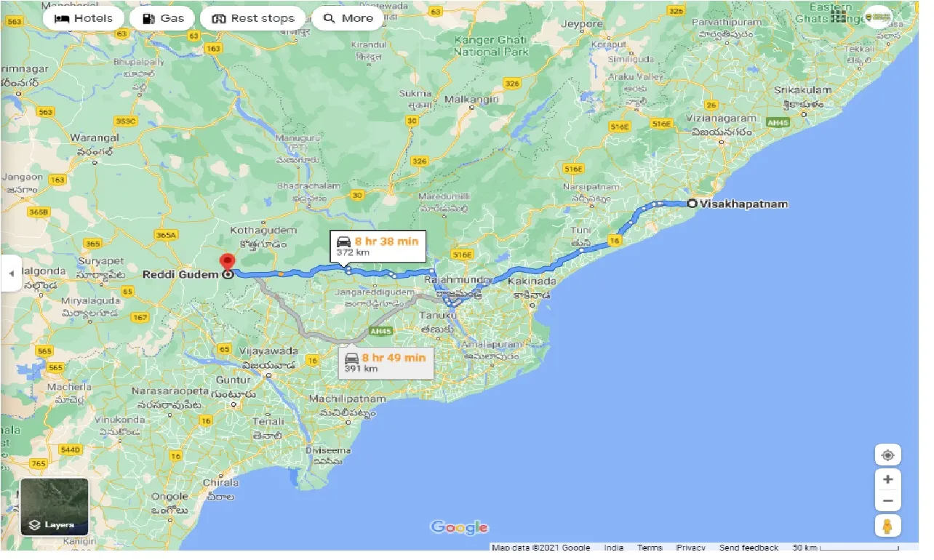Viewport: 934px width, 560px height.
Task: Toggle the Rest stops filter chip
Action: click(x=252, y=17)
